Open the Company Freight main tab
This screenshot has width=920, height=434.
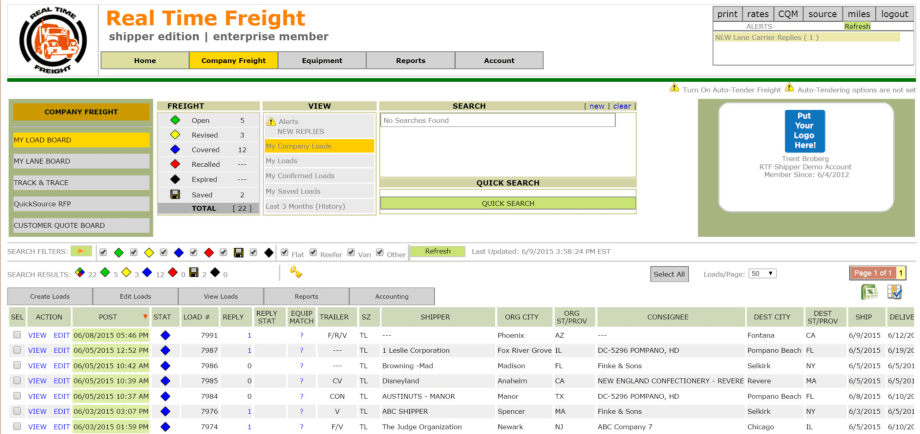pyautogui.click(x=234, y=60)
